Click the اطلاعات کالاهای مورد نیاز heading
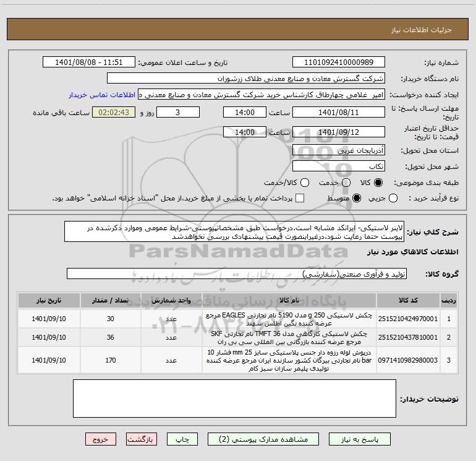This screenshot has height=461, width=476. coord(413,252)
